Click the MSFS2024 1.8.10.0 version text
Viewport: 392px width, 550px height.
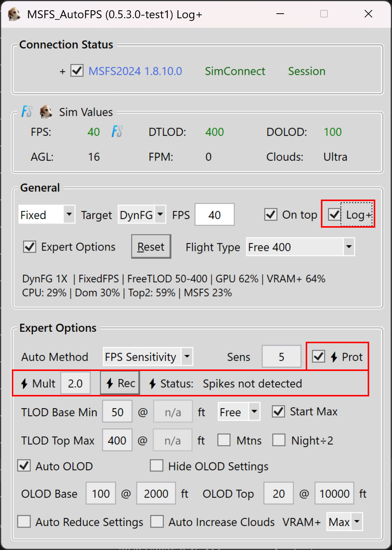(x=135, y=71)
